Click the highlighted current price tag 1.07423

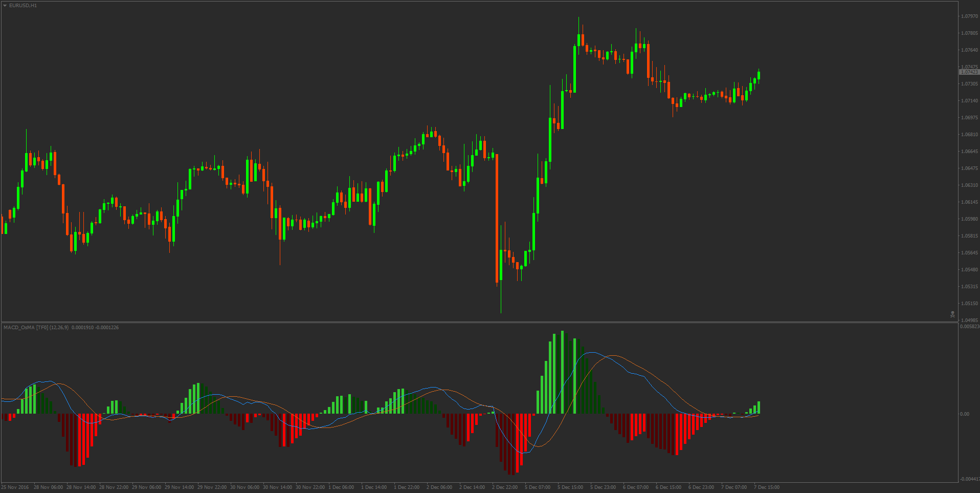pos(969,72)
